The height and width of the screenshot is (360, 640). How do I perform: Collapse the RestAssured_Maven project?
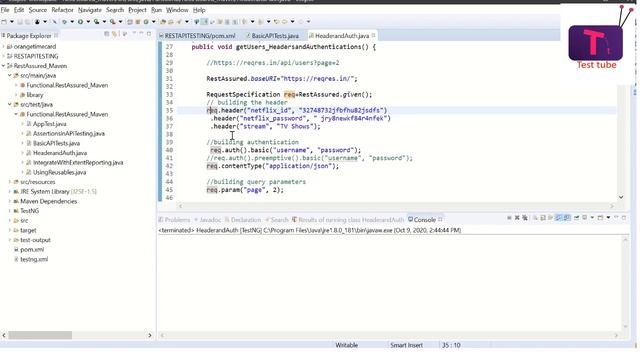(x=3, y=66)
